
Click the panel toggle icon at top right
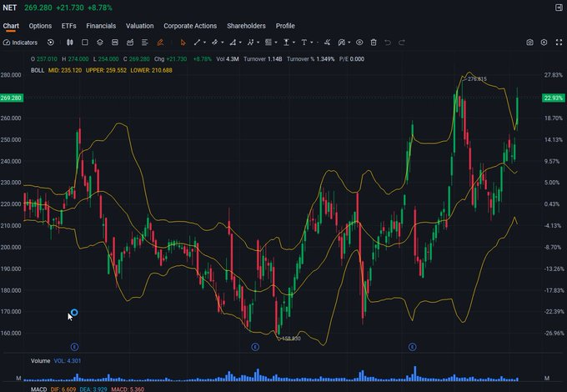[x=559, y=8]
